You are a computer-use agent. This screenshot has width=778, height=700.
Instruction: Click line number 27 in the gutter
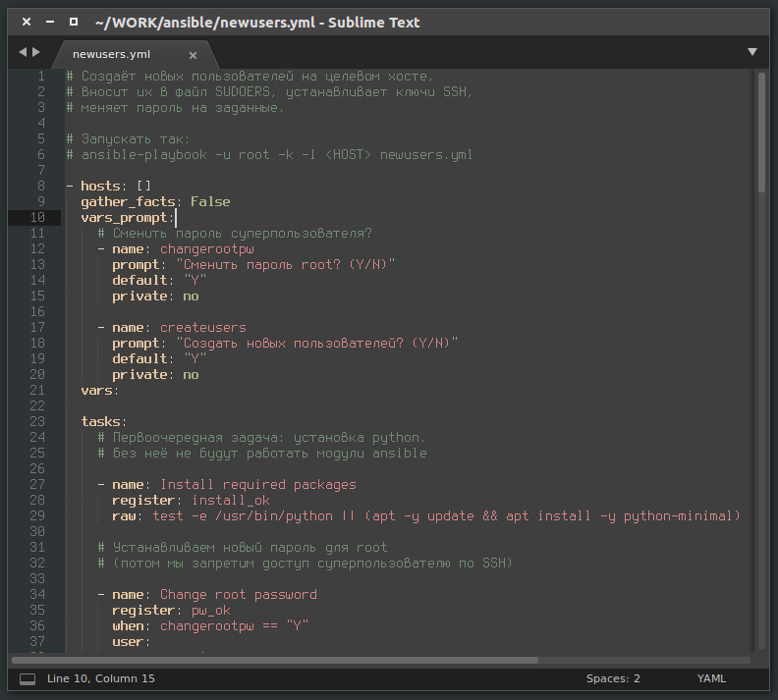[x=37, y=484]
